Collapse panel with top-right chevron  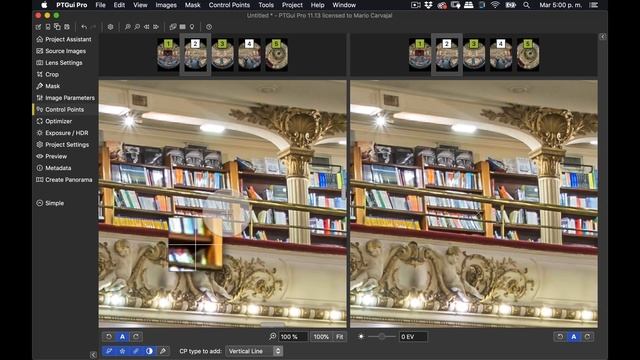click(602, 37)
